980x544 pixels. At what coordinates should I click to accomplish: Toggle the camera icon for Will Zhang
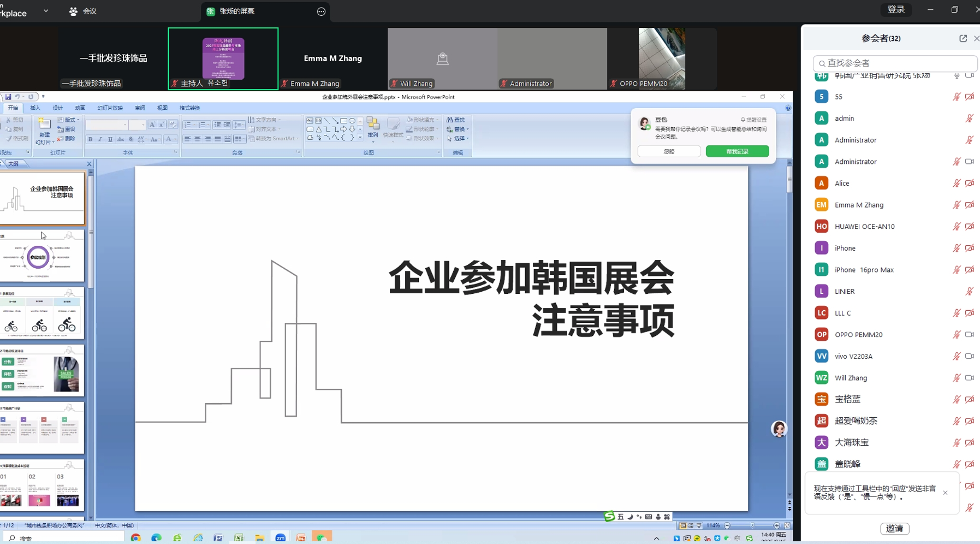click(x=970, y=377)
